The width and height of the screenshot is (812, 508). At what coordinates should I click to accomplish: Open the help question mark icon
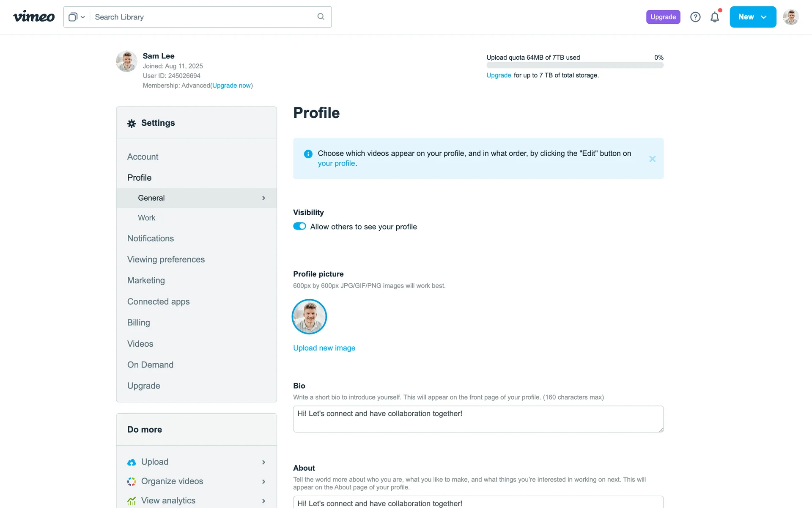[695, 17]
